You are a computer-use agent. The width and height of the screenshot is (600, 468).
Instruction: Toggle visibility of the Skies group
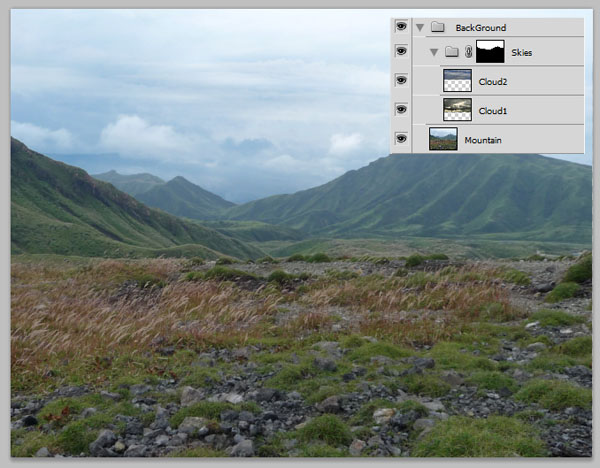pos(401,51)
